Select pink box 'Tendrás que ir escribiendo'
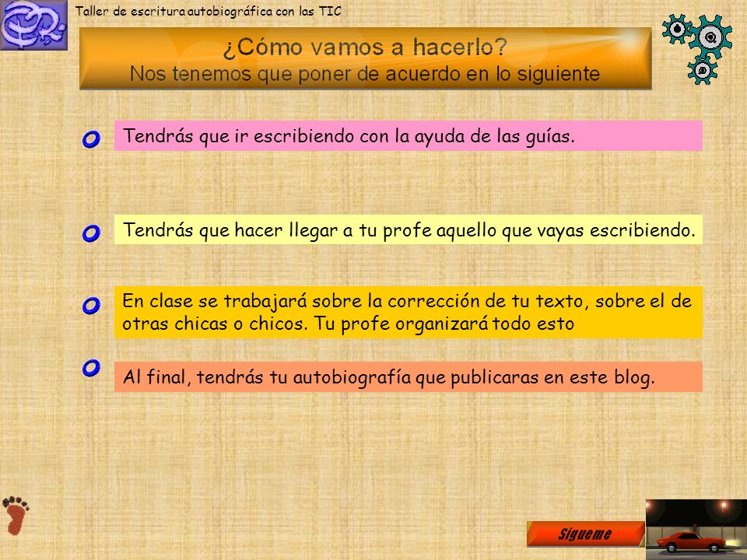This screenshot has height=560, width=747. click(x=409, y=135)
